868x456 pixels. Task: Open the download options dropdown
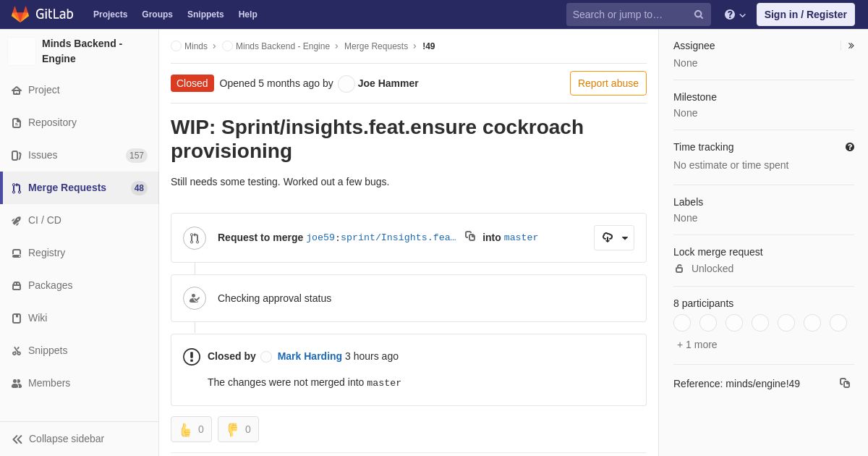[x=614, y=237]
